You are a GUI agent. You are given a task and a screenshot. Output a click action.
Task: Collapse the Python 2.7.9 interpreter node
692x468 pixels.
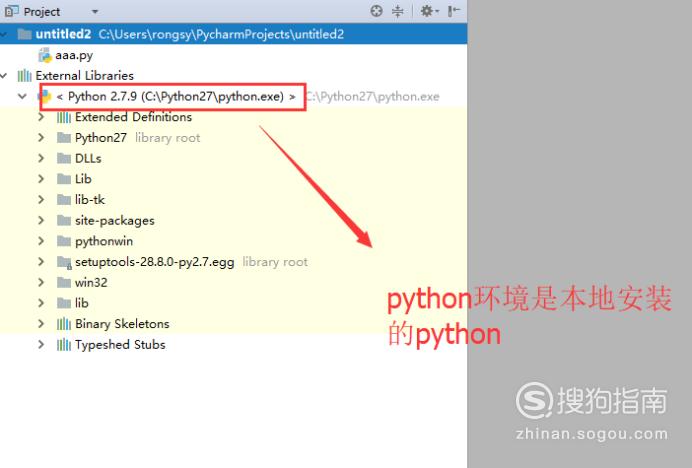pos(23,96)
